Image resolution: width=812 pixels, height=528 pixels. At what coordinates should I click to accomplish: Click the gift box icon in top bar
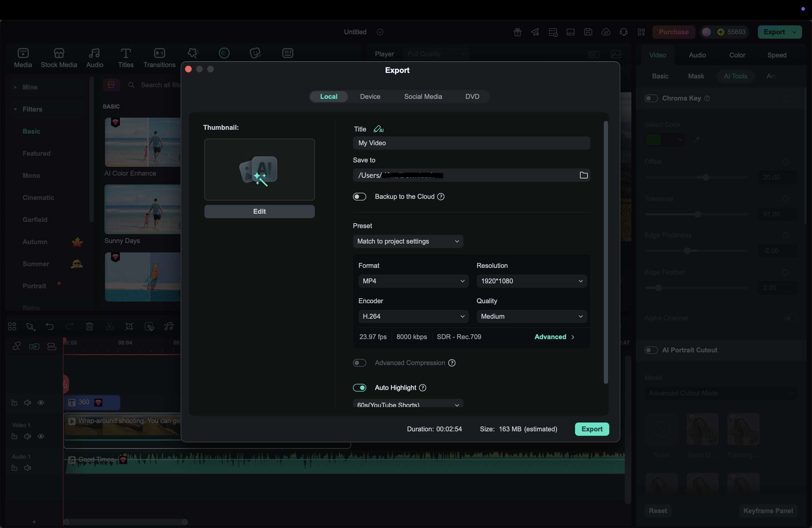[x=517, y=32]
